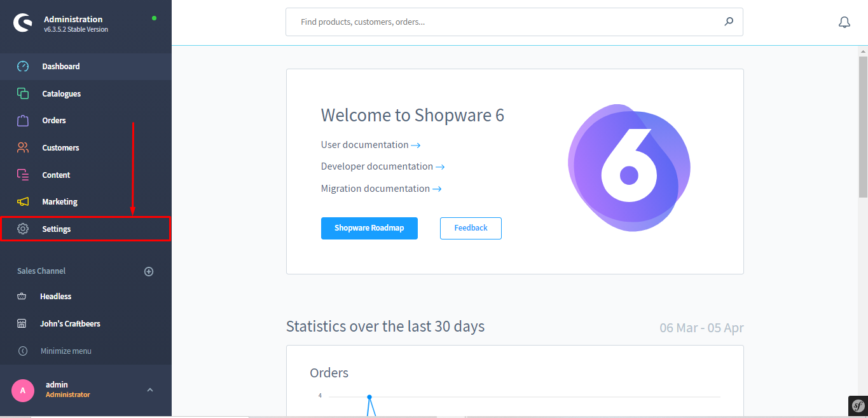
Task: Click the Orders chart data point
Action: click(369, 397)
